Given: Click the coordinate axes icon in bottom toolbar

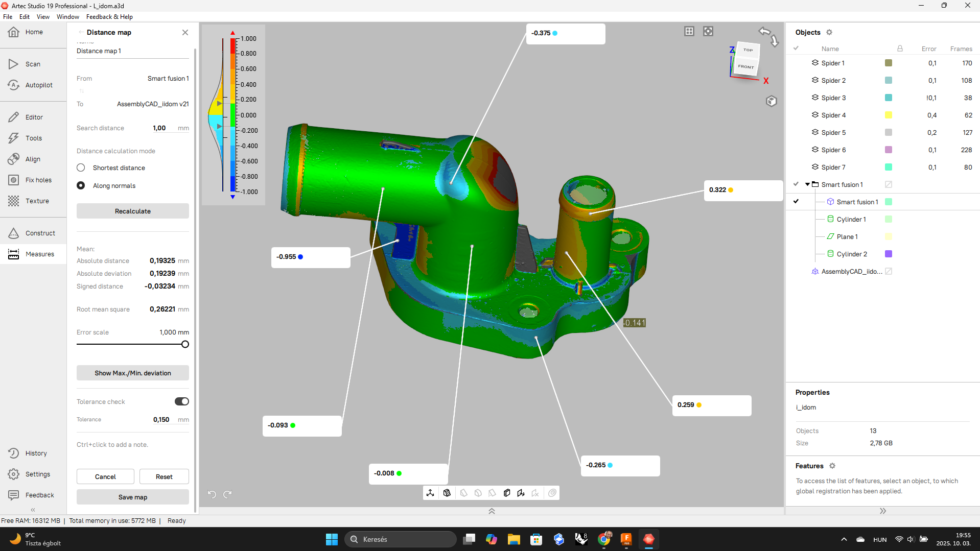Looking at the screenshot, I should (x=430, y=493).
